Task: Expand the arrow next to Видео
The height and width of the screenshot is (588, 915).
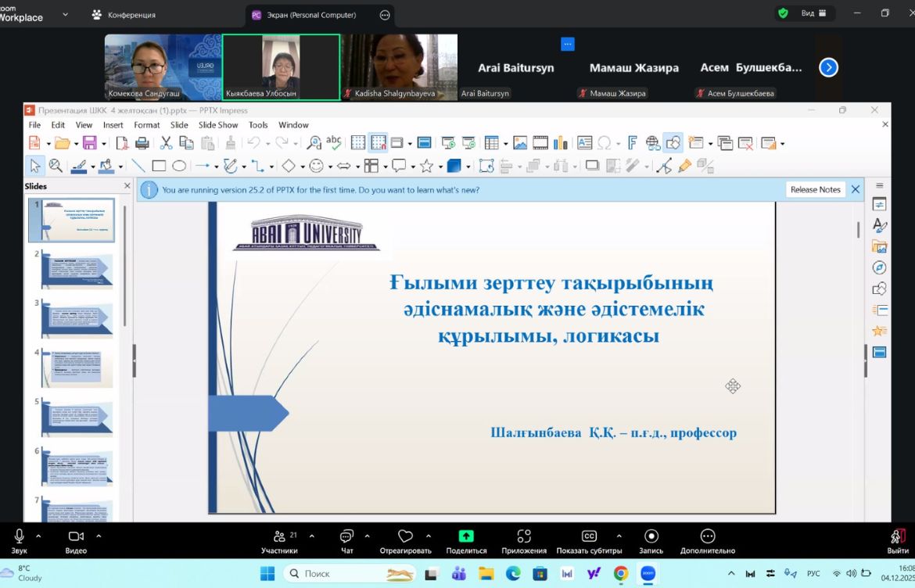Action: [x=99, y=536]
